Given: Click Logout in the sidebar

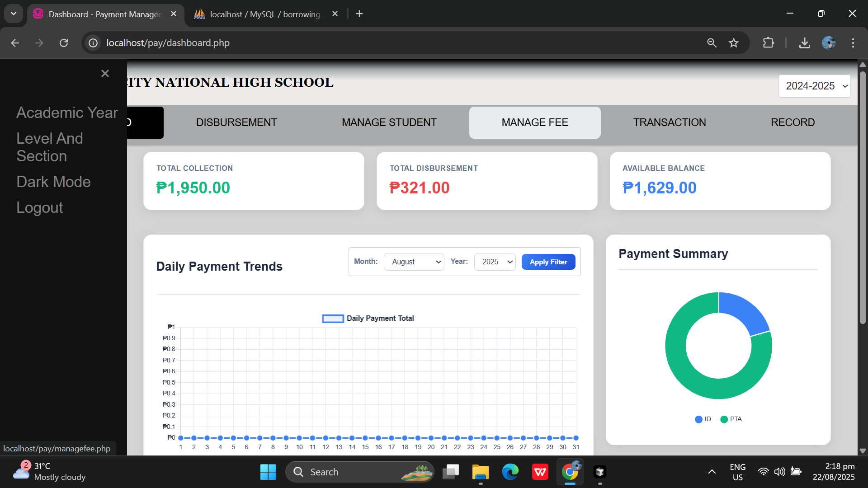Looking at the screenshot, I should click(39, 207).
